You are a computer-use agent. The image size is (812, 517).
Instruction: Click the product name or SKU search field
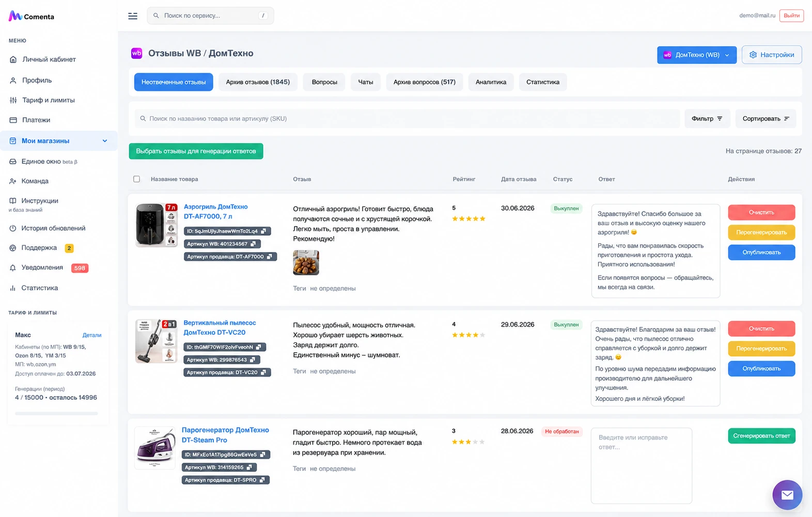click(407, 119)
